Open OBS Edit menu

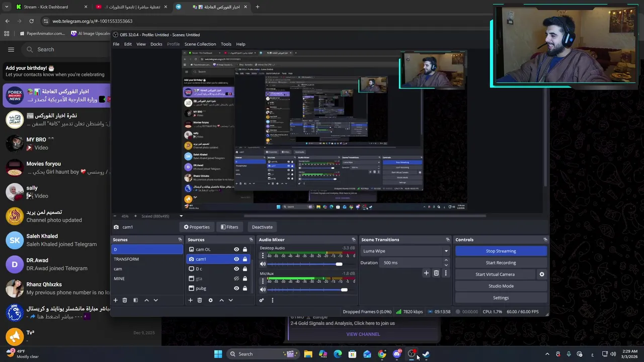(x=128, y=44)
